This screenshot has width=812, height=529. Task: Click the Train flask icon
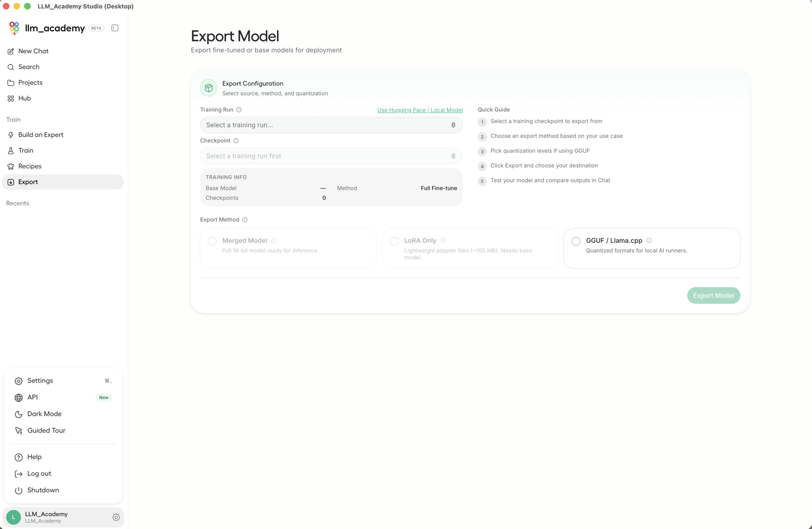pyautogui.click(x=11, y=151)
